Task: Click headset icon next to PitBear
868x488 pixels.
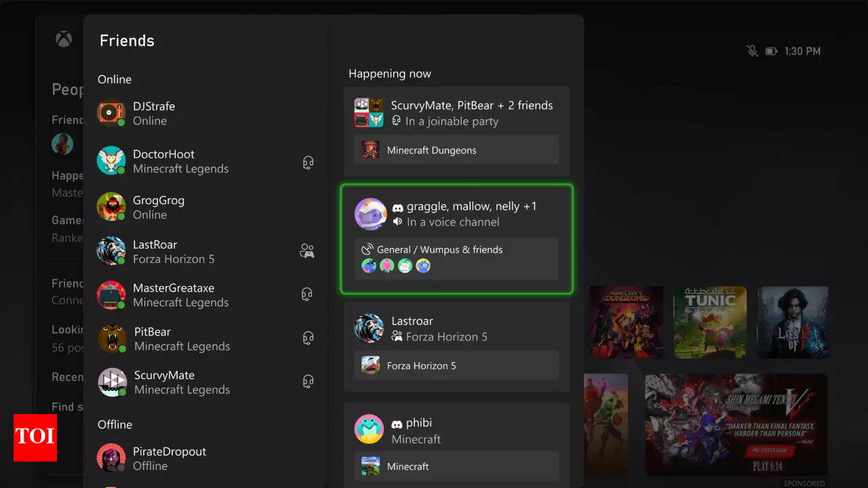Action: [x=308, y=338]
